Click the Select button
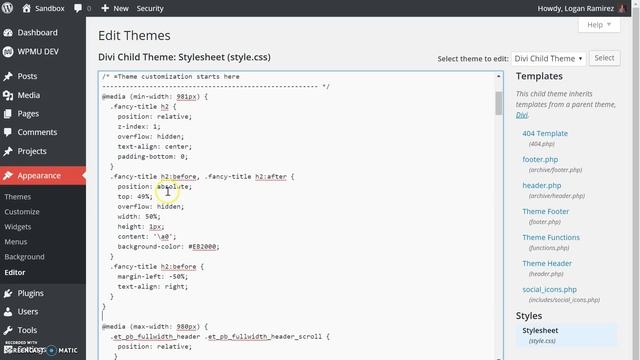This screenshot has width=640, height=360. click(x=604, y=58)
